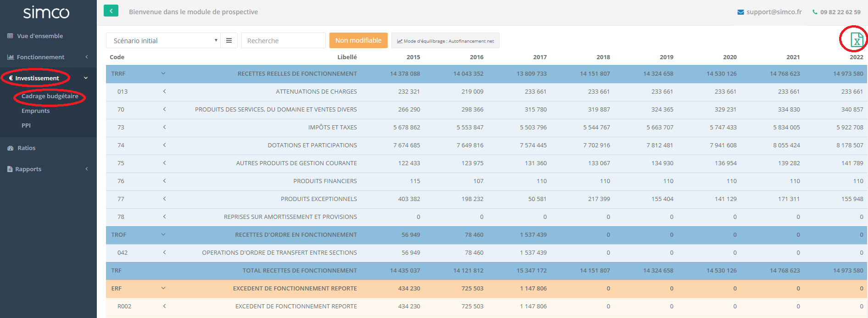
Task: Click the Simco logo
Action: [46, 12]
